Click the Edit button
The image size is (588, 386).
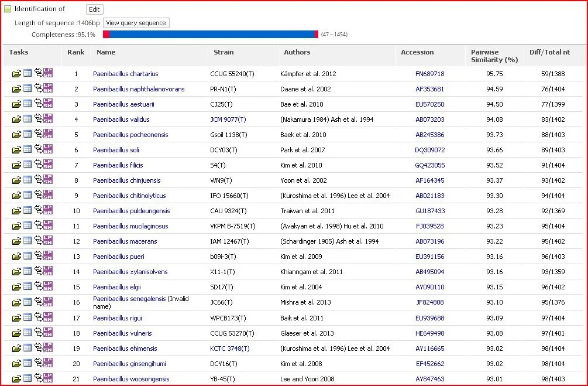click(x=95, y=9)
